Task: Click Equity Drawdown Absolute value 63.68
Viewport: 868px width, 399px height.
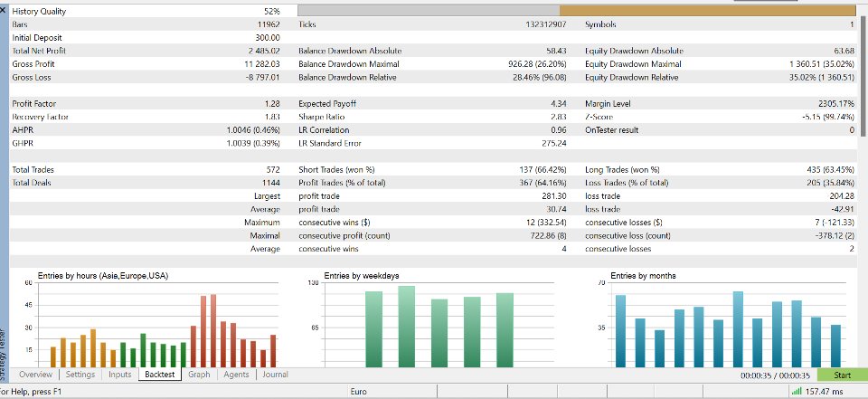Action: point(844,51)
